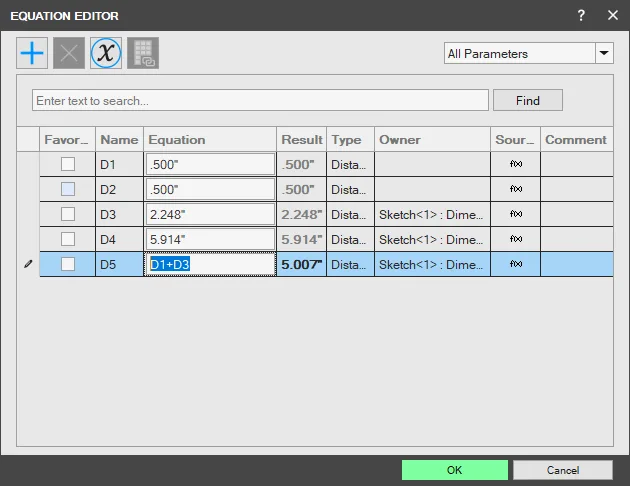
Task: Click the Source column header
Action: [x=515, y=139]
